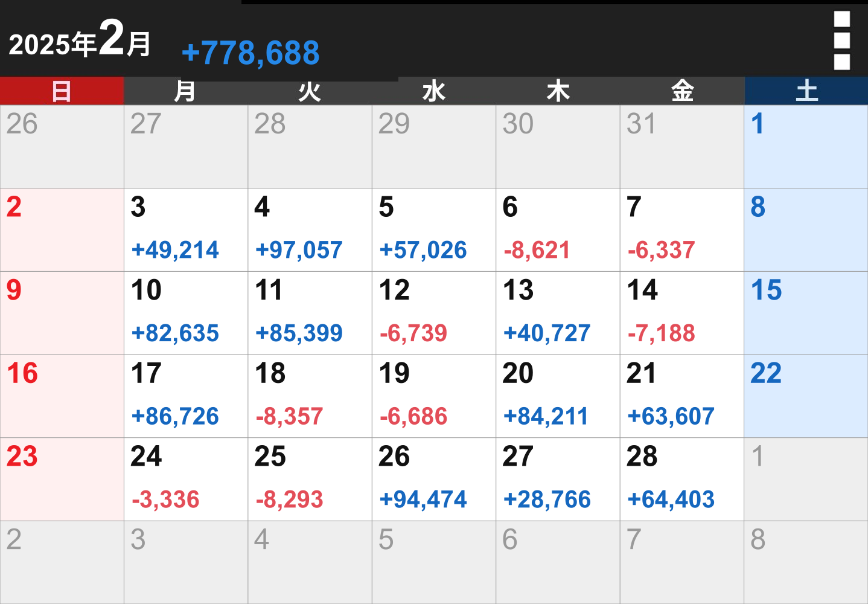Select day 5 showing +57,026

[434, 230]
